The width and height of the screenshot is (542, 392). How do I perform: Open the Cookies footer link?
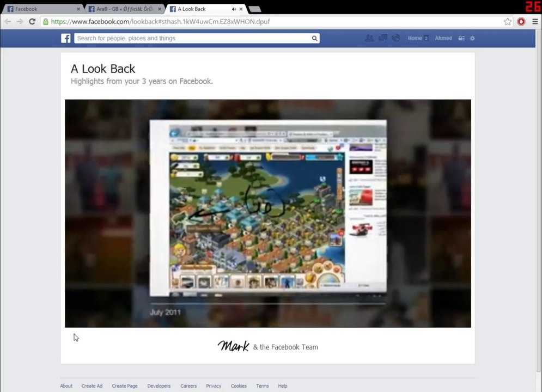(239, 386)
